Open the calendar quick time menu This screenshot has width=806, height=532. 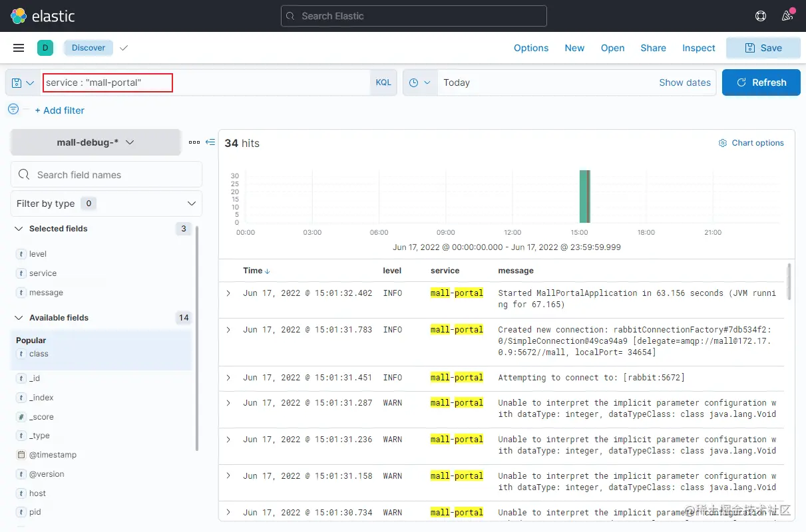click(x=420, y=82)
